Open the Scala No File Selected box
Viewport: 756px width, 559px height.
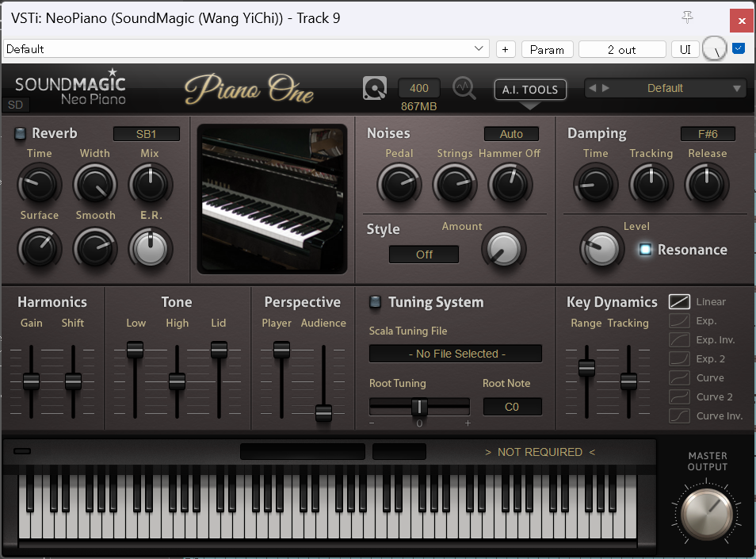(x=455, y=354)
